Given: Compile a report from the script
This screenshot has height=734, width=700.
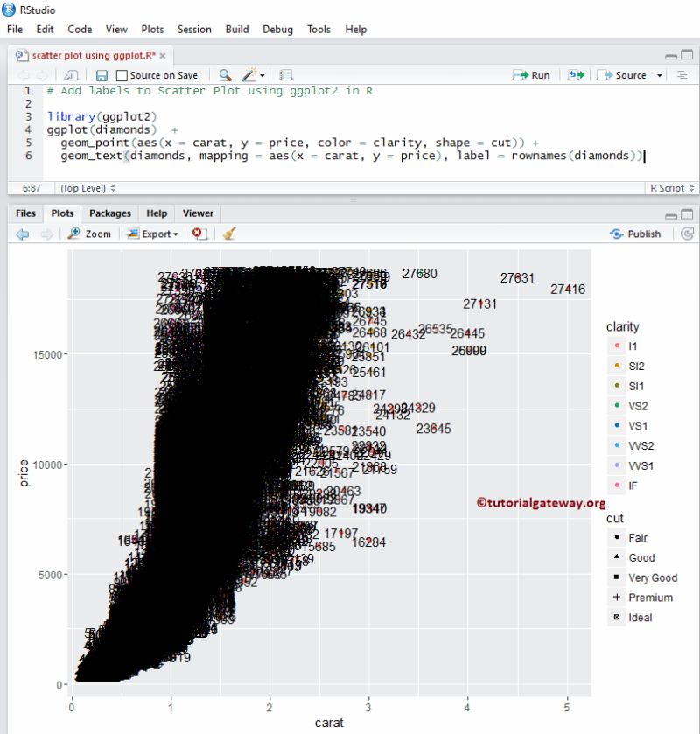Looking at the screenshot, I should point(286,75).
